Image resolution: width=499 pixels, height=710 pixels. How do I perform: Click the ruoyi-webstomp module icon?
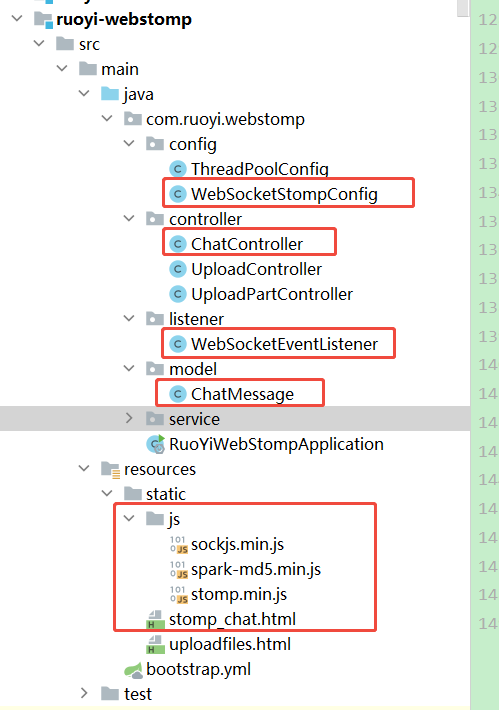point(43,20)
